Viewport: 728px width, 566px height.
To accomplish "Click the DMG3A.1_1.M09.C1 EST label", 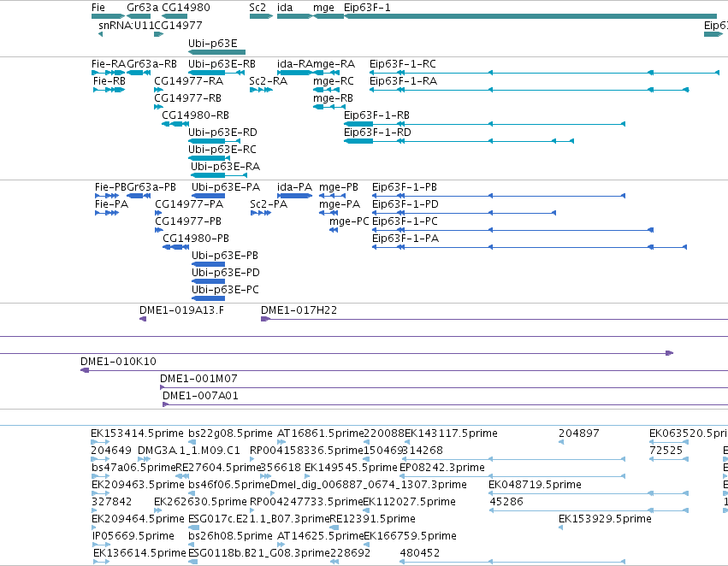I will pyautogui.click(x=189, y=451).
